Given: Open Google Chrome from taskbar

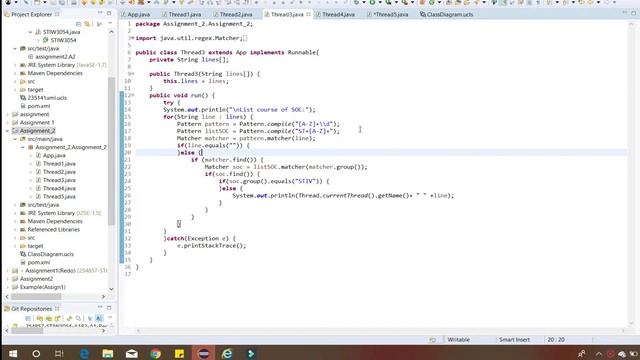Looking at the screenshot, I should point(156,353).
